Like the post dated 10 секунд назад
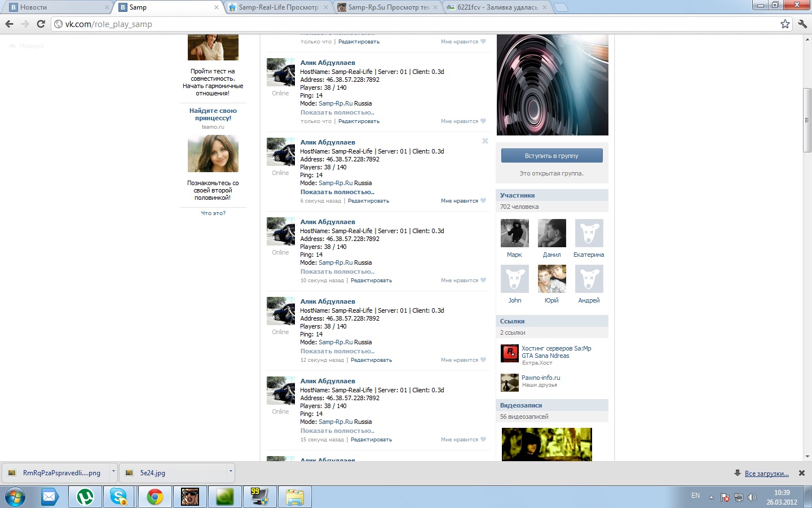This screenshot has width=812, height=508. [463, 281]
